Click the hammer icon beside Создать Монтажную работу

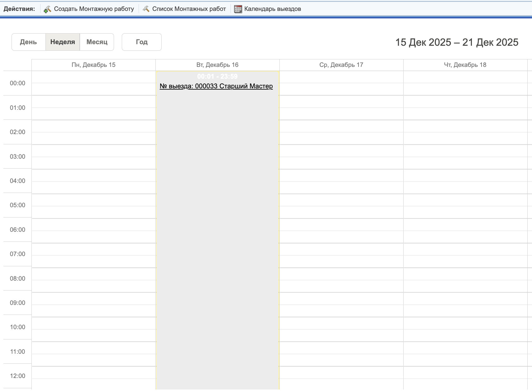pyautogui.click(x=47, y=9)
